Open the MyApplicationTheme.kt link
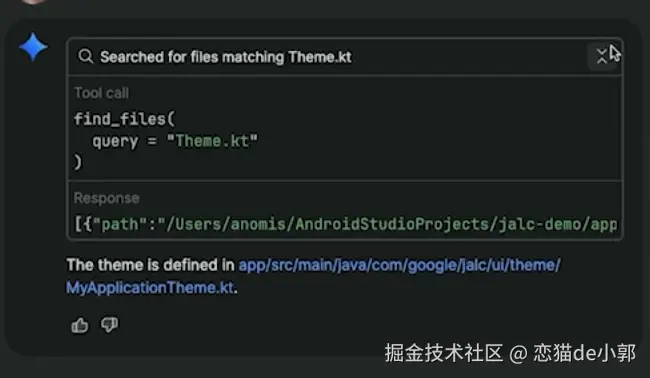The height and width of the screenshot is (378, 650). [x=150, y=288]
